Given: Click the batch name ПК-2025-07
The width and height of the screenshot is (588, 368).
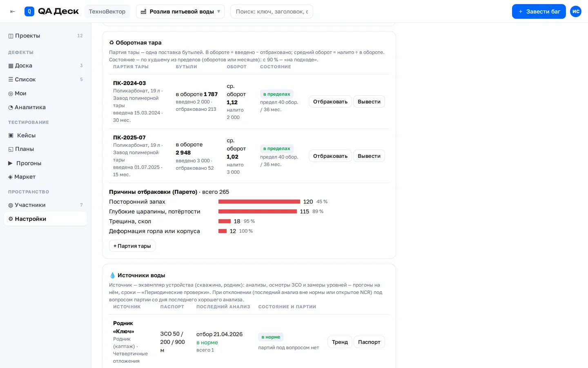Looking at the screenshot, I should coord(129,137).
